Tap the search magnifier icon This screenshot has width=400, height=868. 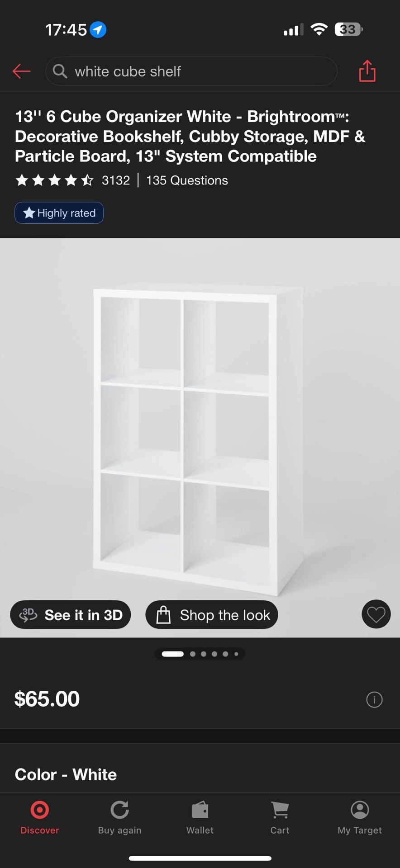click(60, 71)
